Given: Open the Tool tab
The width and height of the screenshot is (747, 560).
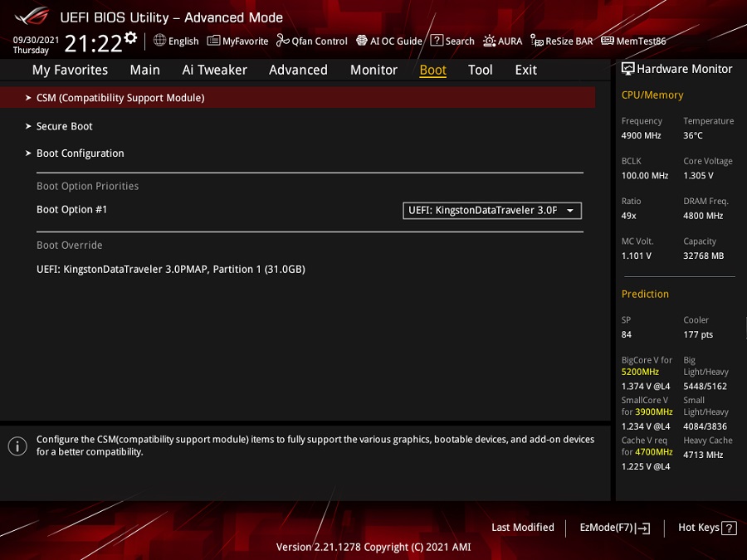Looking at the screenshot, I should 481,70.
